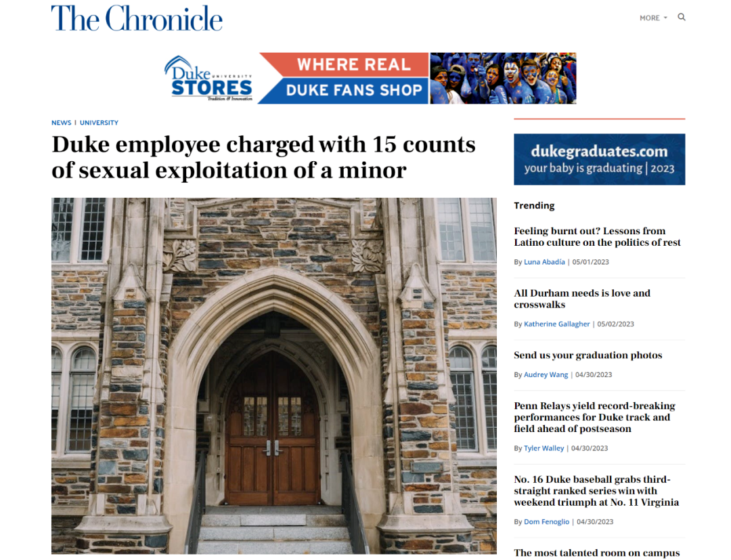Click the 05/02/2023 date text
The height and width of the screenshot is (560, 731).
615,324
